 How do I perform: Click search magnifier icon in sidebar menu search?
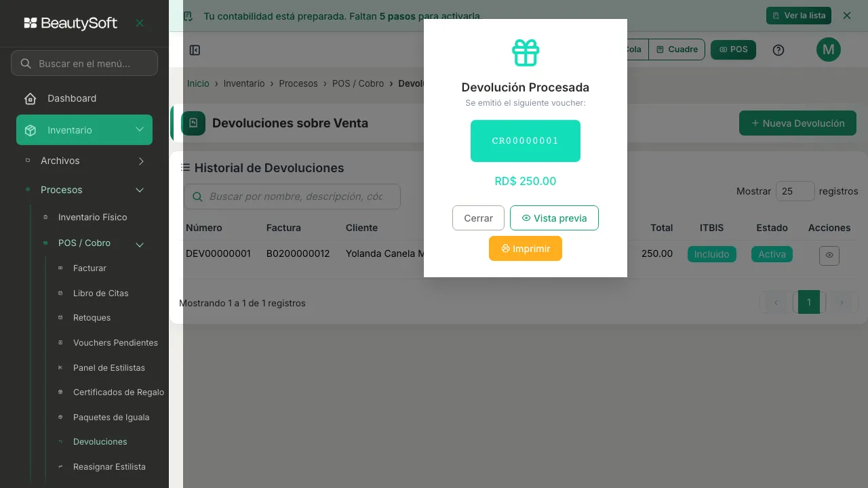click(x=26, y=64)
